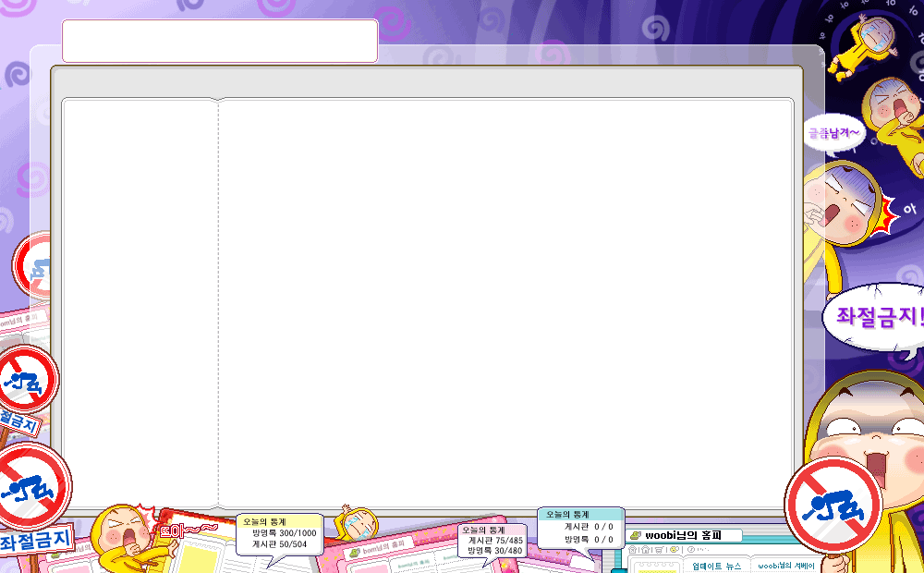Click the shopping cart icon under woobi's homepage title
This screenshot has height=573, width=924.
(x=659, y=549)
